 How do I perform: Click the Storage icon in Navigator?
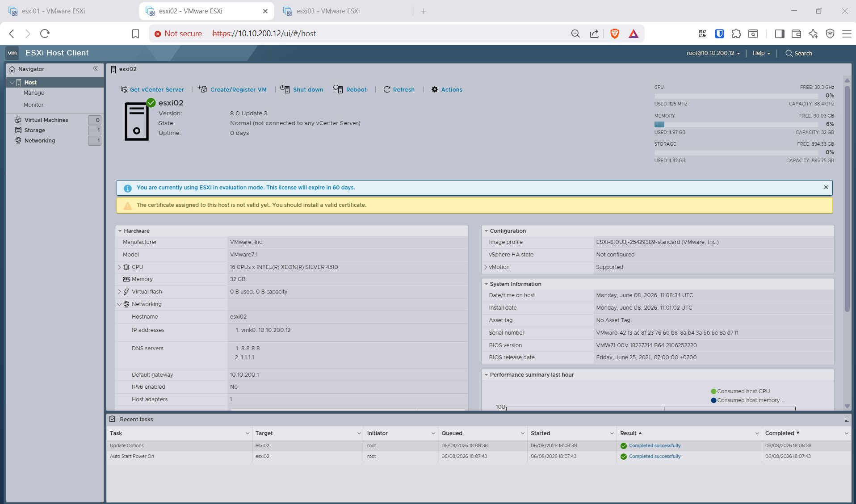pyautogui.click(x=18, y=130)
